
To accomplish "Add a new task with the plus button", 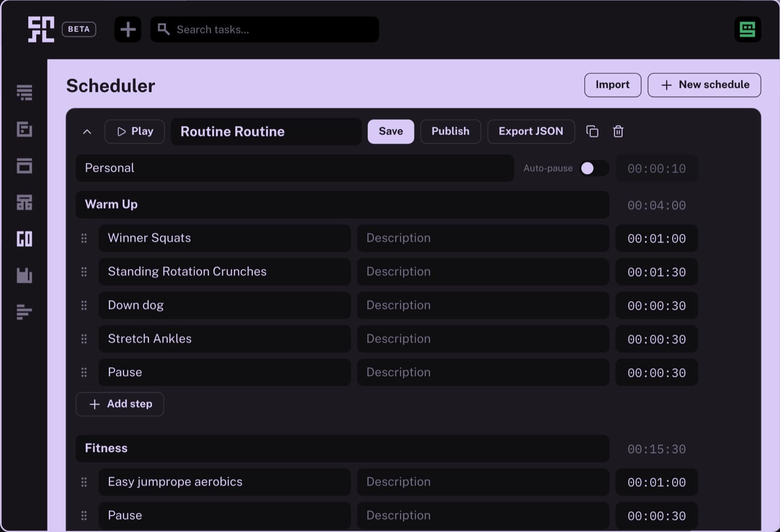I will coord(128,29).
